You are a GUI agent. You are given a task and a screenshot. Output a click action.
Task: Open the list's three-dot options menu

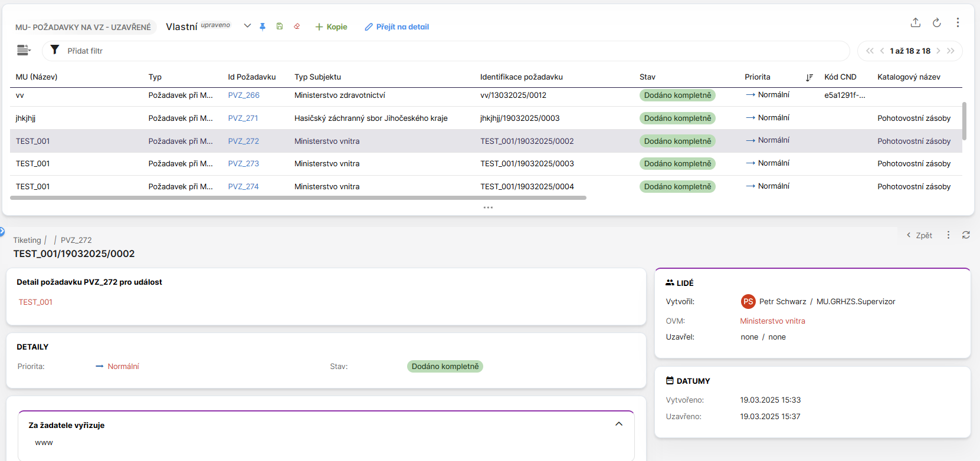click(x=958, y=22)
